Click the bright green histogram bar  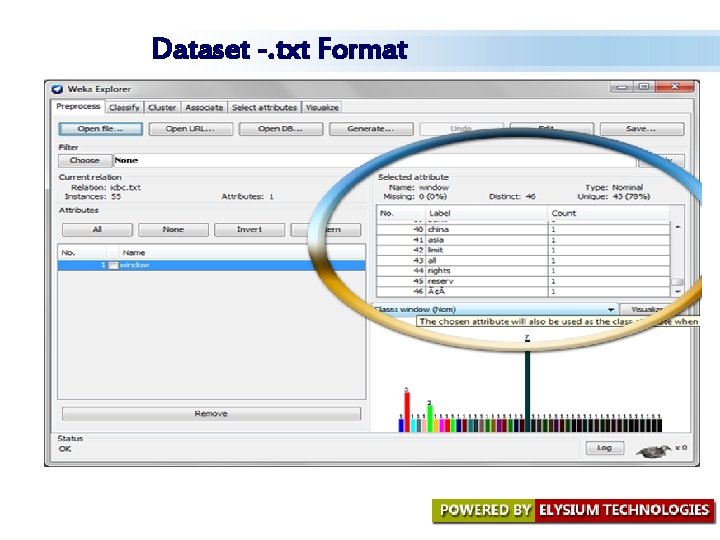[430, 418]
